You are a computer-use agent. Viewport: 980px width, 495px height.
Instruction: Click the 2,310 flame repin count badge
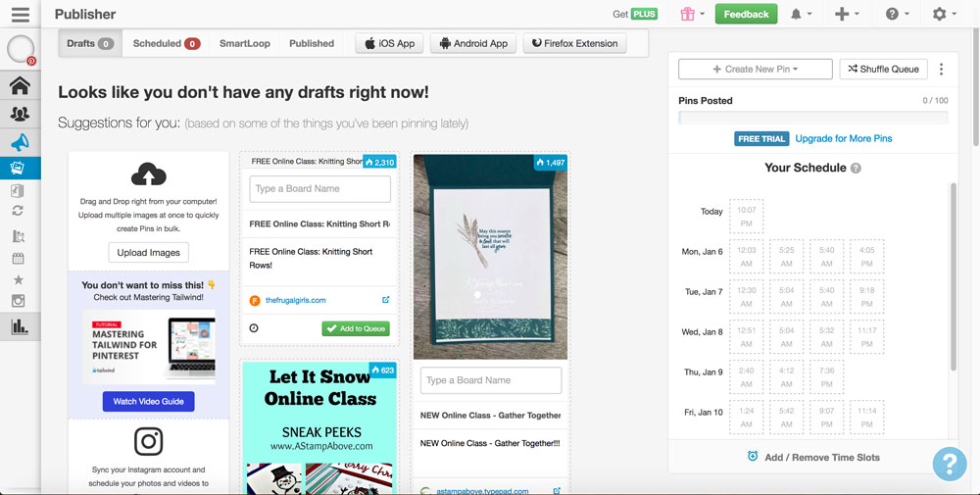[x=379, y=162]
